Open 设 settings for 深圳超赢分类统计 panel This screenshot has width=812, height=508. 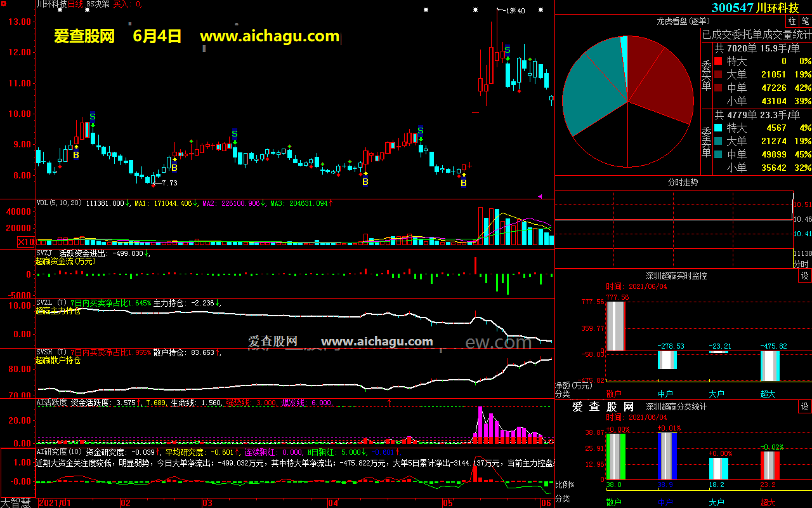(x=805, y=406)
